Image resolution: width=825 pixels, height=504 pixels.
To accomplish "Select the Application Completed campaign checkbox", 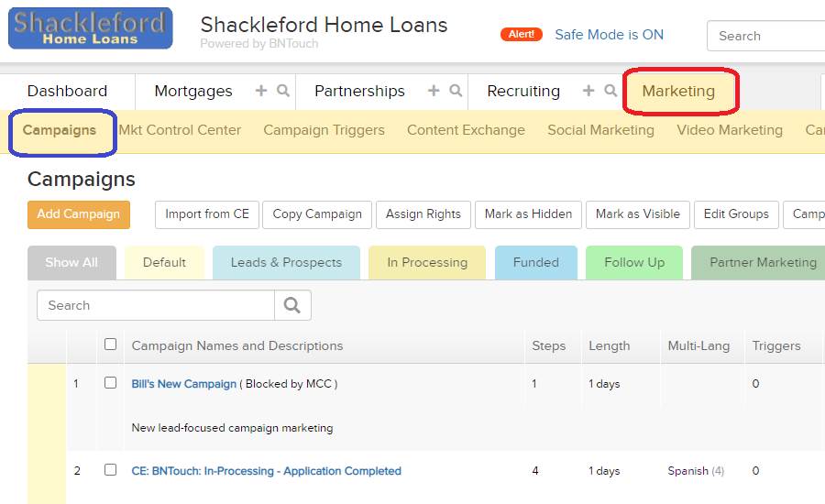I will [x=111, y=469].
